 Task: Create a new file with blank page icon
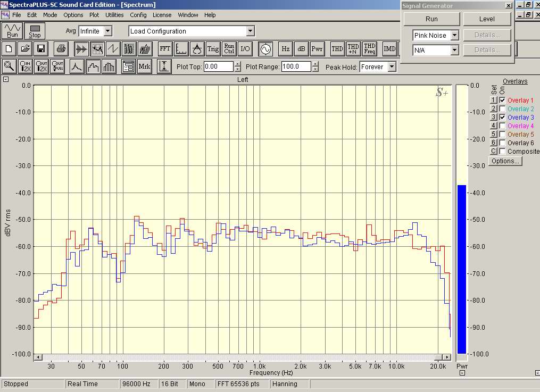pos(9,49)
